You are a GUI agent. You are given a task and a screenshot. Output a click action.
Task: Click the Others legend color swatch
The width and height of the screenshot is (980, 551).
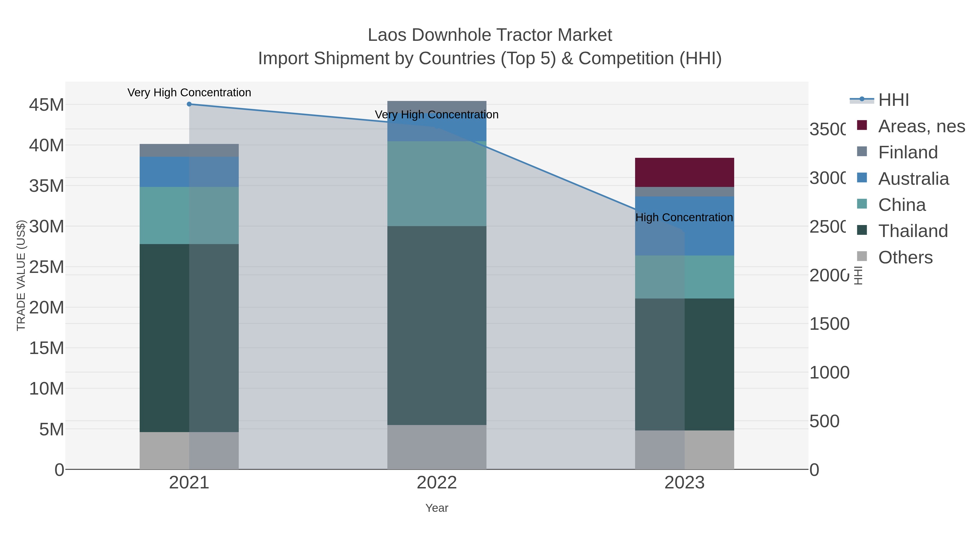pos(862,256)
